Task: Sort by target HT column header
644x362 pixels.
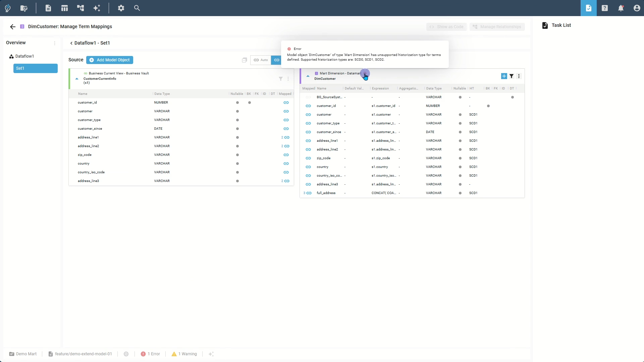Action: 472,88
